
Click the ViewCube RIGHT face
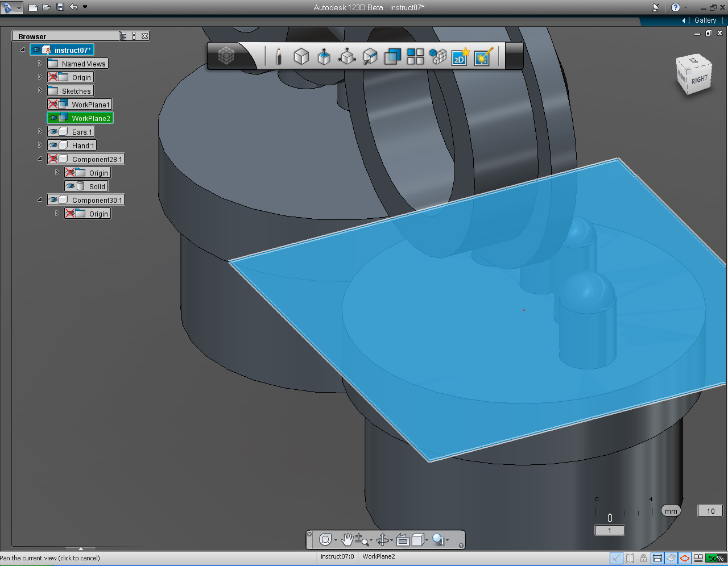coord(700,78)
